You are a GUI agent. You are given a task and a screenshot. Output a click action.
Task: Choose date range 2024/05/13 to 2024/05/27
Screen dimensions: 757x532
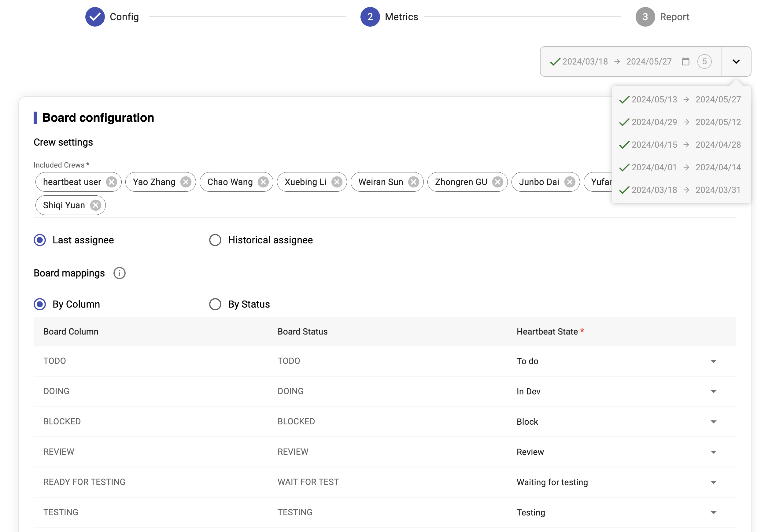tap(681, 100)
